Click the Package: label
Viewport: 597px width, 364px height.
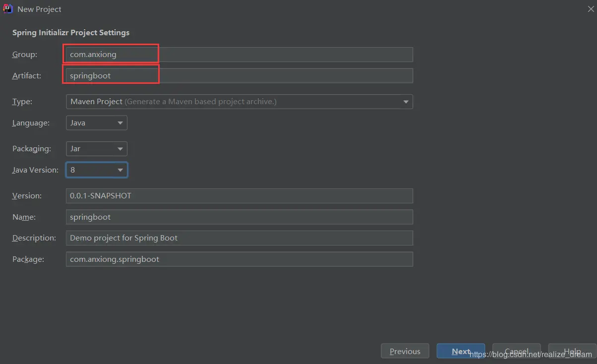[x=28, y=259]
